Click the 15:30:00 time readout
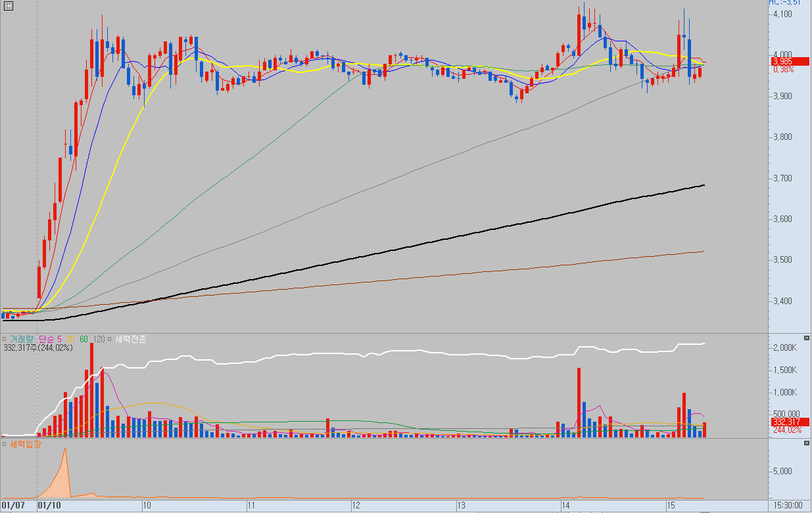The height and width of the screenshot is (513, 812). (x=789, y=506)
